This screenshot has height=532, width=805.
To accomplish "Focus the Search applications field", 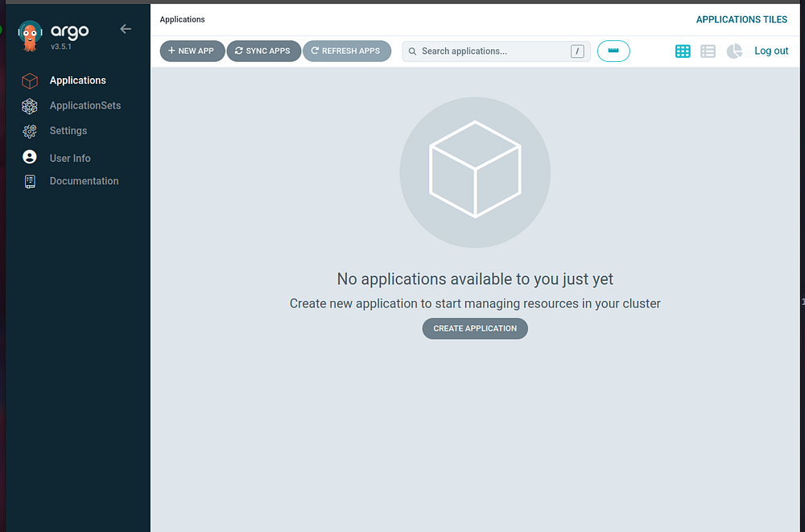I will pyautogui.click(x=496, y=52).
